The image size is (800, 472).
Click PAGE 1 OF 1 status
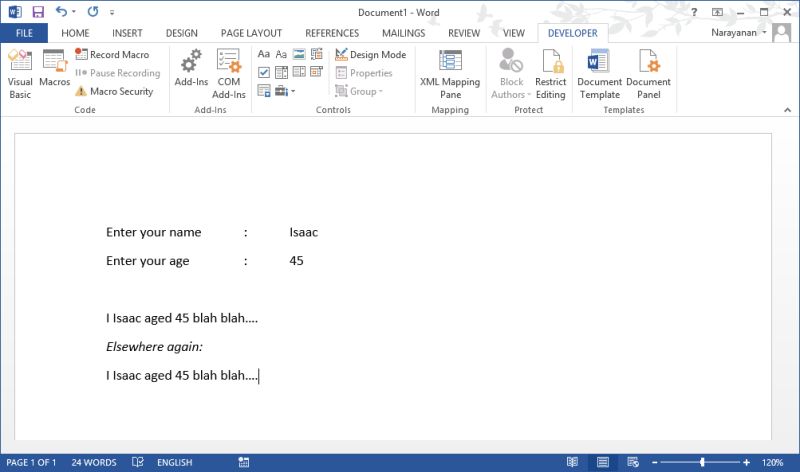31,462
